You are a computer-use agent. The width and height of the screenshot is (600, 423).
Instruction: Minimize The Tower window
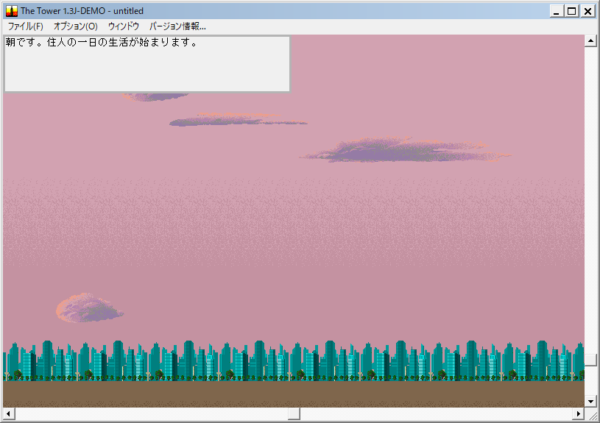(x=555, y=10)
